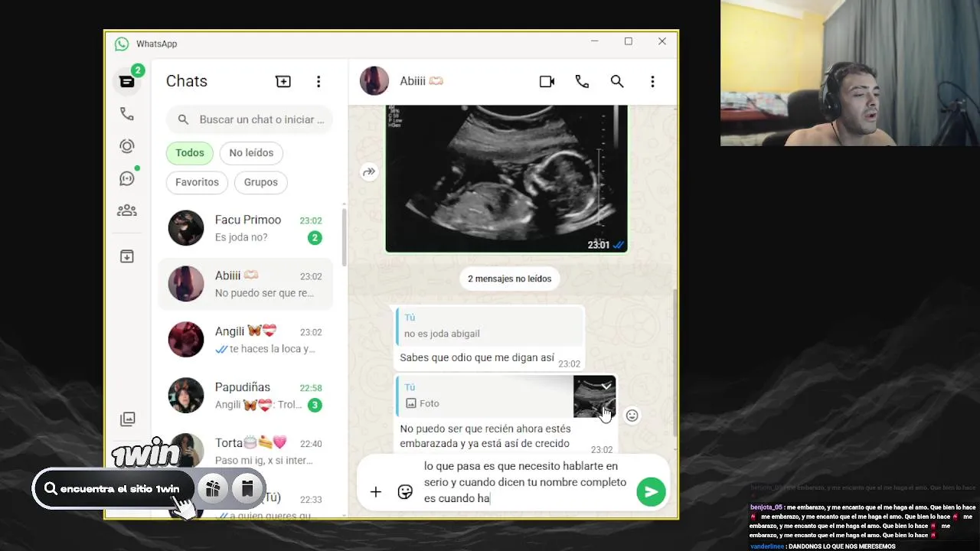Search within the Abiiii conversation
The image size is (980, 551).
(x=617, y=81)
